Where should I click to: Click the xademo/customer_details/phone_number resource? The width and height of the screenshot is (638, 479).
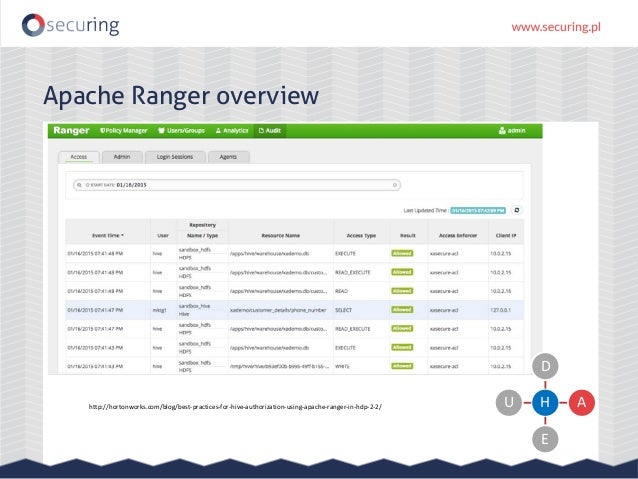click(278, 310)
